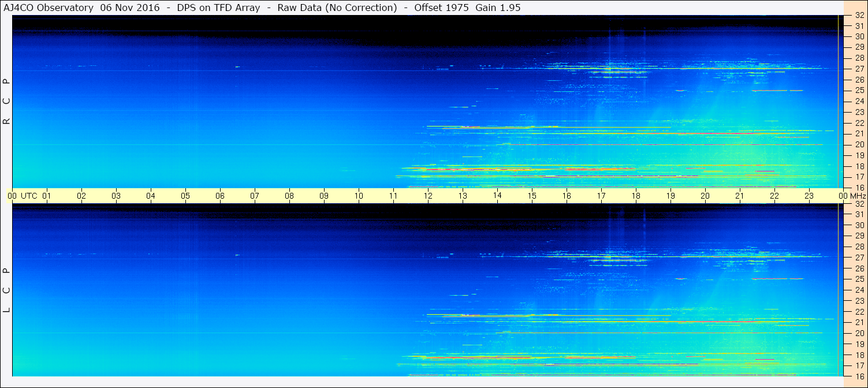Click the '00 MHz' end-of-day axis label
This screenshot has height=388, width=868.
tap(852, 196)
